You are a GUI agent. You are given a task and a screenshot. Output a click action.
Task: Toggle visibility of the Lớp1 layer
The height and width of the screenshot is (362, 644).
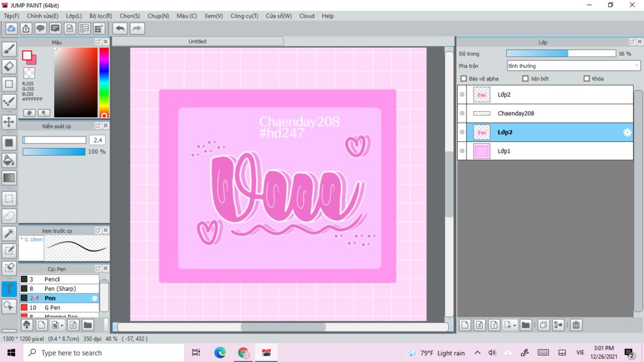click(x=462, y=151)
